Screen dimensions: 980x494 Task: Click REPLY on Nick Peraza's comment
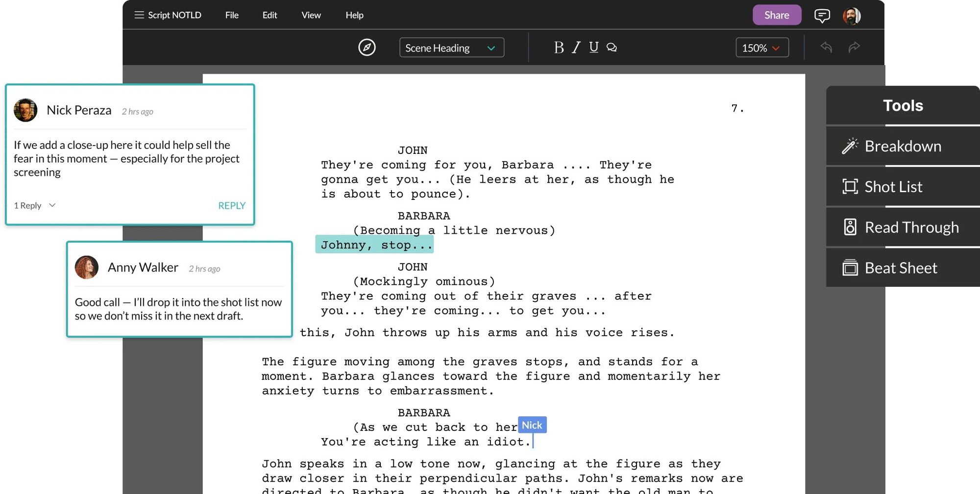(x=231, y=206)
